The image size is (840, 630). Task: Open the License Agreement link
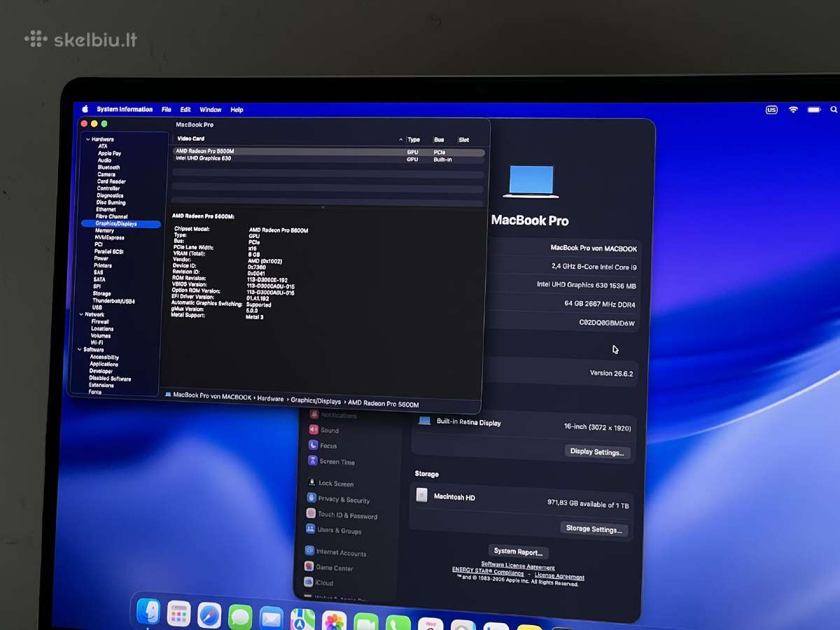[559, 576]
